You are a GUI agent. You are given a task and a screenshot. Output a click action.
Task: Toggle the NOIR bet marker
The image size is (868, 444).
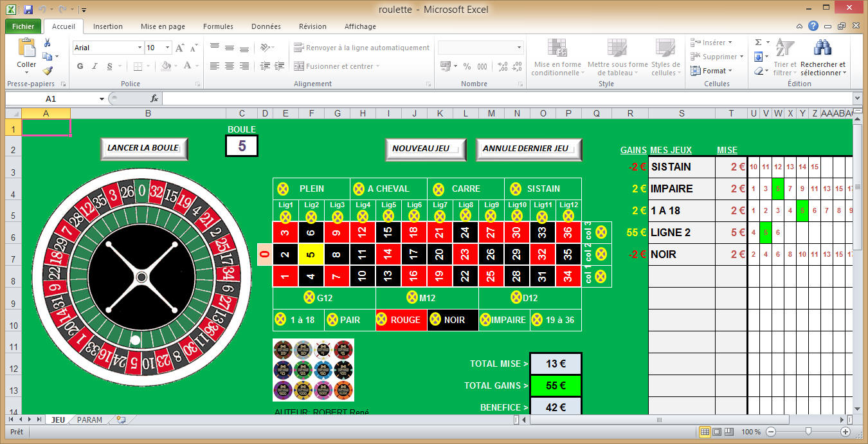coord(435,320)
